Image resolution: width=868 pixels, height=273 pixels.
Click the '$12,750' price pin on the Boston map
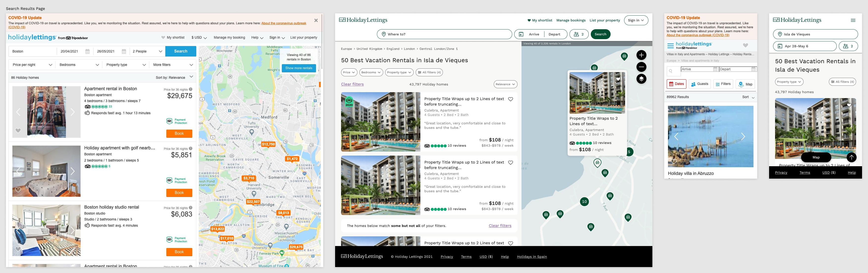click(268, 144)
